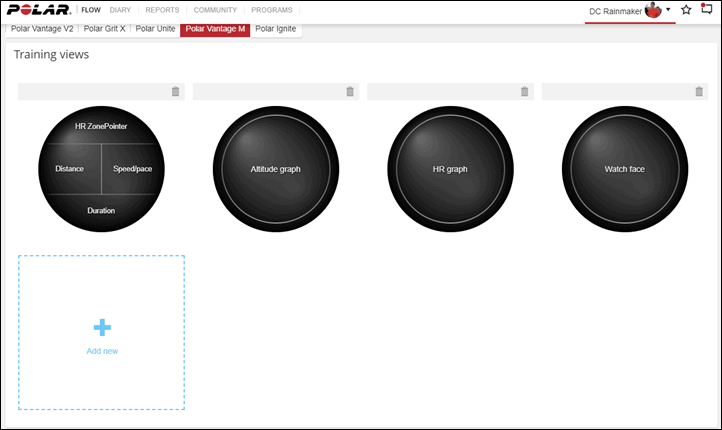Delete the HR ZonePointer training view
This screenshot has height=430, width=722.
coord(175,92)
